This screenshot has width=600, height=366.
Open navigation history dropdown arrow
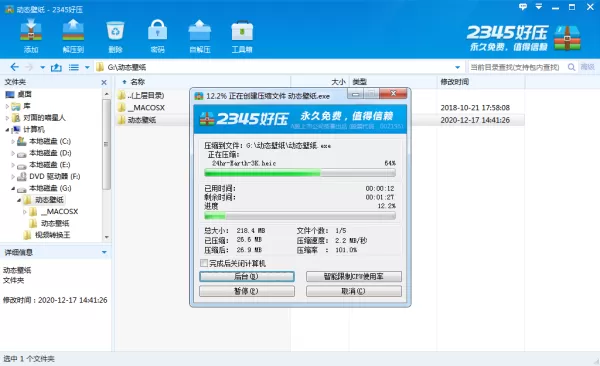pyautogui.click(x=42, y=68)
